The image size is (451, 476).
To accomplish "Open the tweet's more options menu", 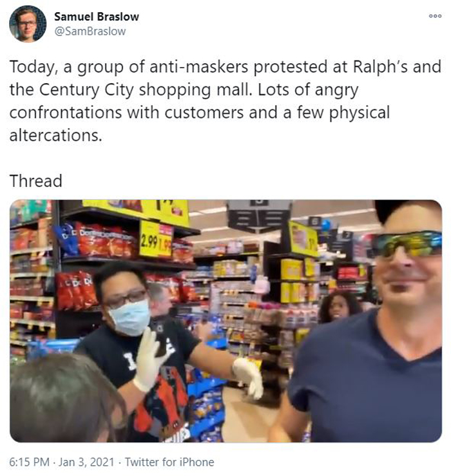I will pyautogui.click(x=435, y=16).
